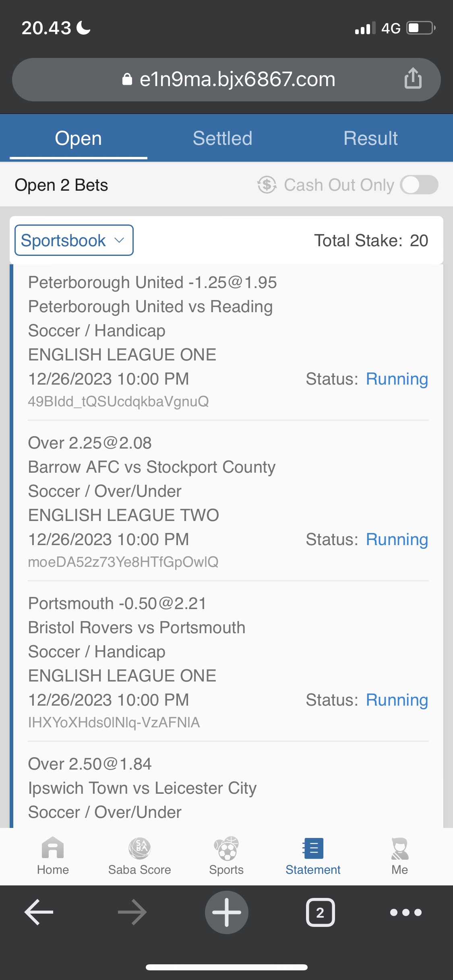The width and height of the screenshot is (453, 980).
Task: Go forward with the browser forward arrow
Action: point(132,912)
